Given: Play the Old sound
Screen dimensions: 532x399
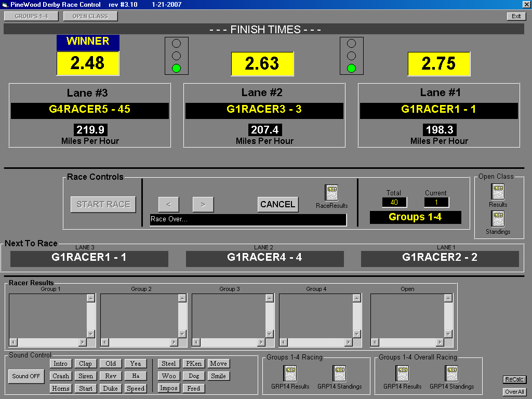Looking at the screenshot, I should click(111, 364).
